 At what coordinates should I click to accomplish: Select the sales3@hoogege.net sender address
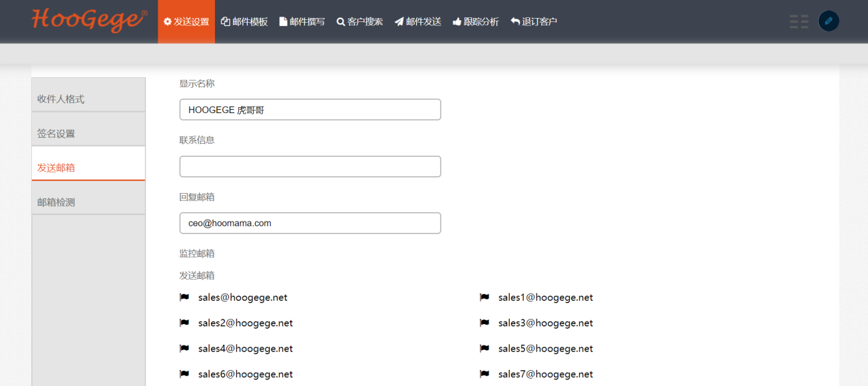pyautogui.click(x=545, y=323)
